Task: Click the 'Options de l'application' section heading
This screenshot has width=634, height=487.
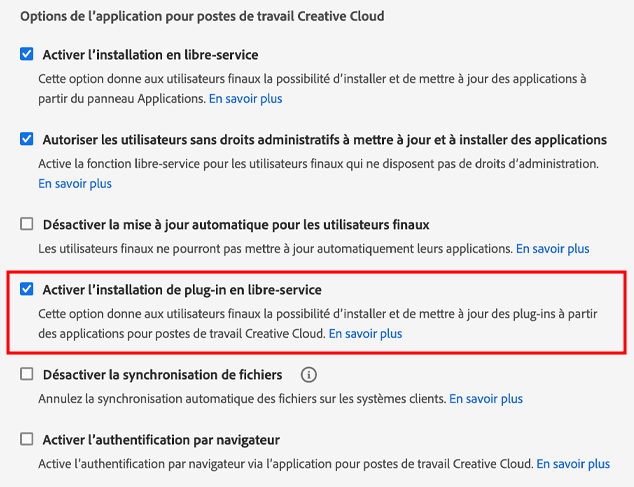Action: (x=202, y=17)
